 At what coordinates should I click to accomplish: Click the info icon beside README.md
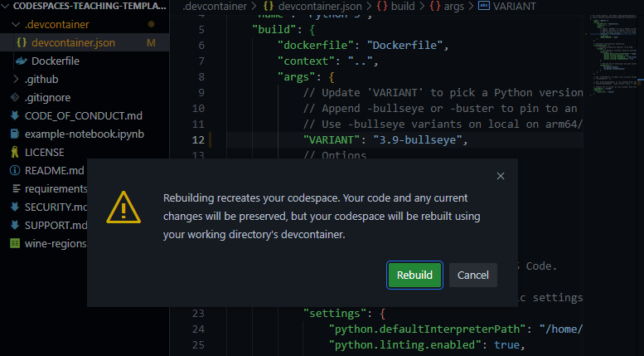tap(15, 171)
